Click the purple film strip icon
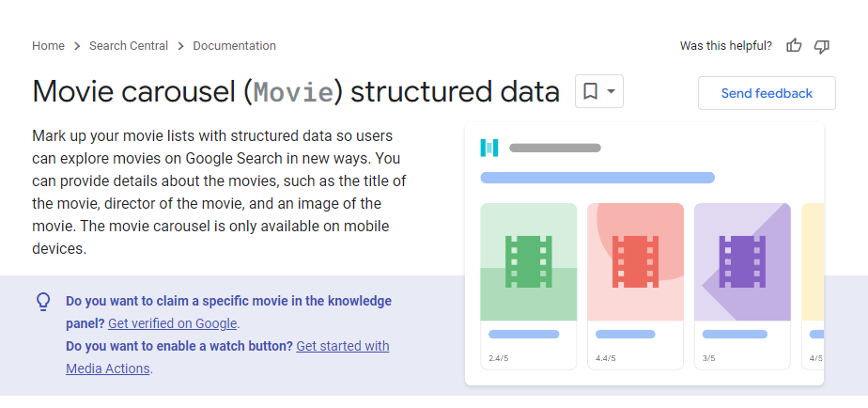Image resolution: width=868 pixels, height=408 pixels. pos(742,260)
